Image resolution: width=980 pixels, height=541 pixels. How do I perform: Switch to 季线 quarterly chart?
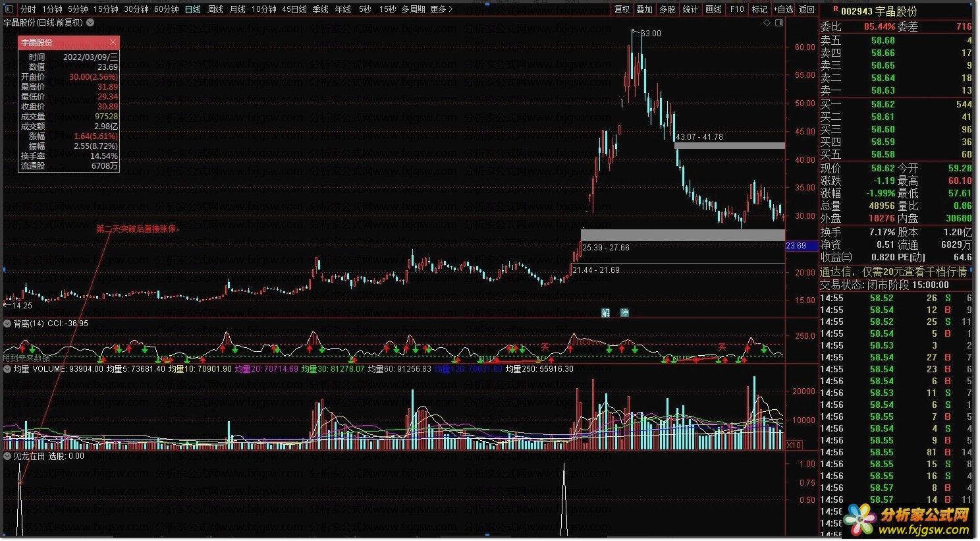[x=321, y=9]
